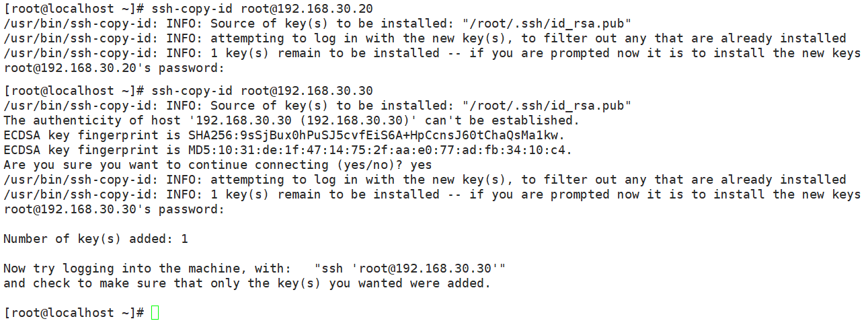The height and width of the screenshot is (321, 868).
Task: Click the bottom [root@localhost ~]# prompt
Action: tap(74, 313)
